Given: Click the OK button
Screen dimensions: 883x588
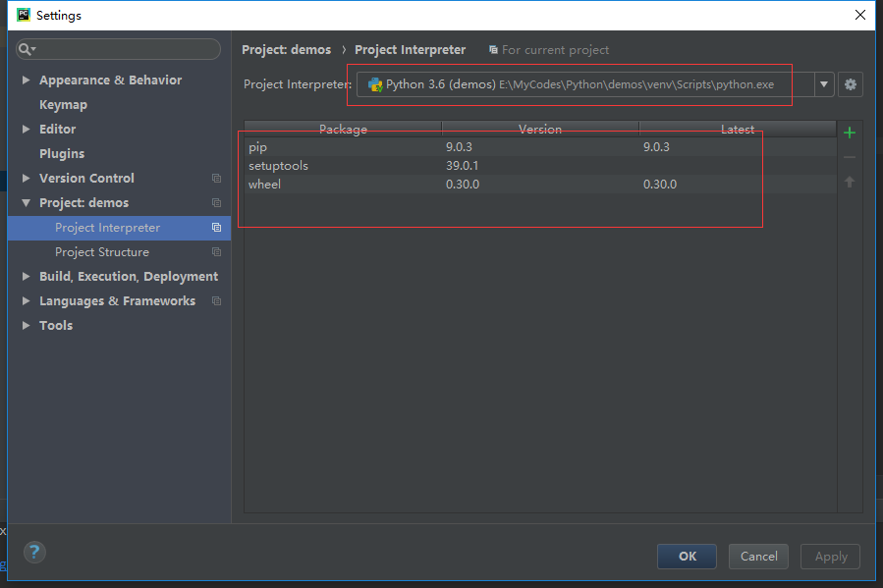Looking at the screenshot, I should pyautogui.click(x=687, y=557).
